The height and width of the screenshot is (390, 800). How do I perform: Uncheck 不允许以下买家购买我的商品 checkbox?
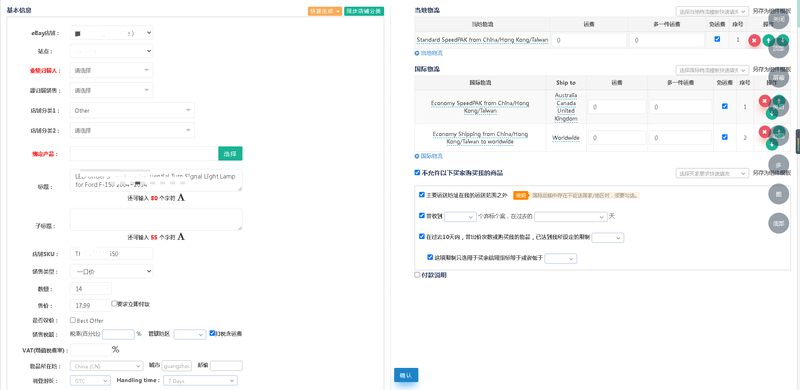click(417, 173)
